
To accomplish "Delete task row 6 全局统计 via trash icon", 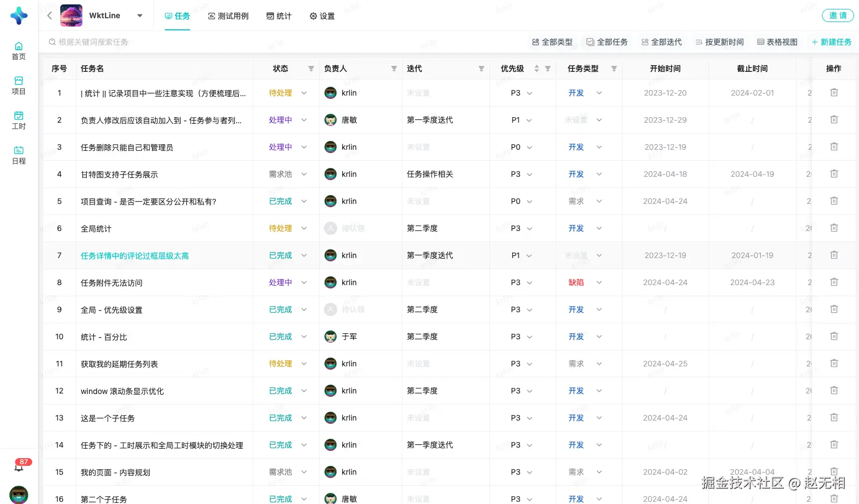I will (834, 228).
